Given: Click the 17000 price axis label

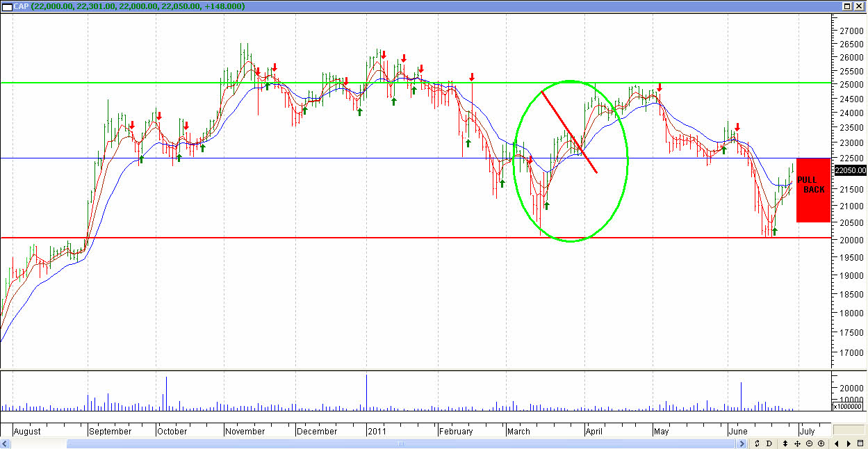Looking at the screenshot, I should pyautogui.click(x=850, y=352).
